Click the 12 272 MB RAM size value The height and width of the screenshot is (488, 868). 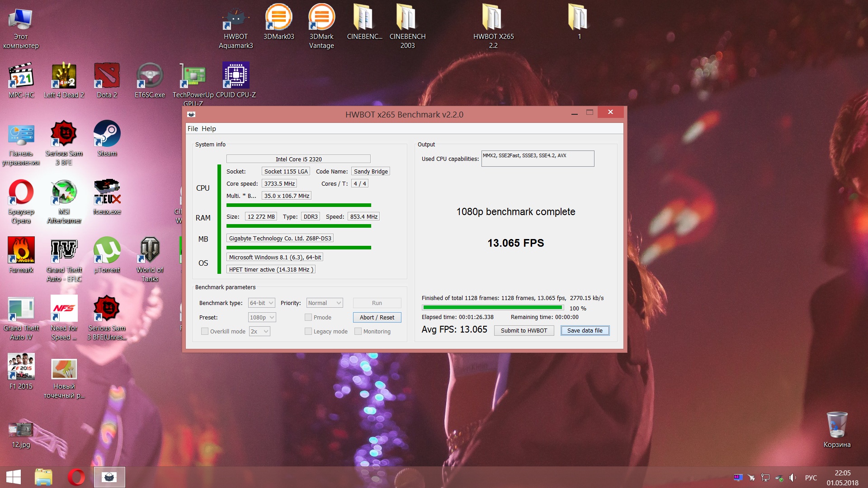tap(261, 216)
